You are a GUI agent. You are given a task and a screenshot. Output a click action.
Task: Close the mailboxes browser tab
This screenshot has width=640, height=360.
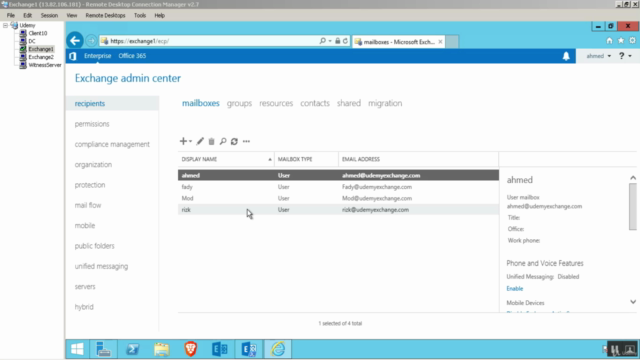pyautogui.click(x=440, y=42)
